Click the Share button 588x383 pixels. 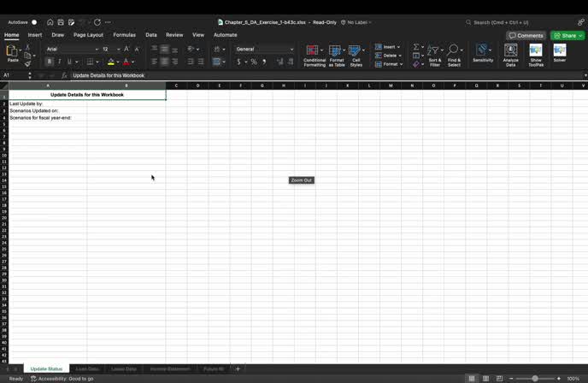point(567,36)
